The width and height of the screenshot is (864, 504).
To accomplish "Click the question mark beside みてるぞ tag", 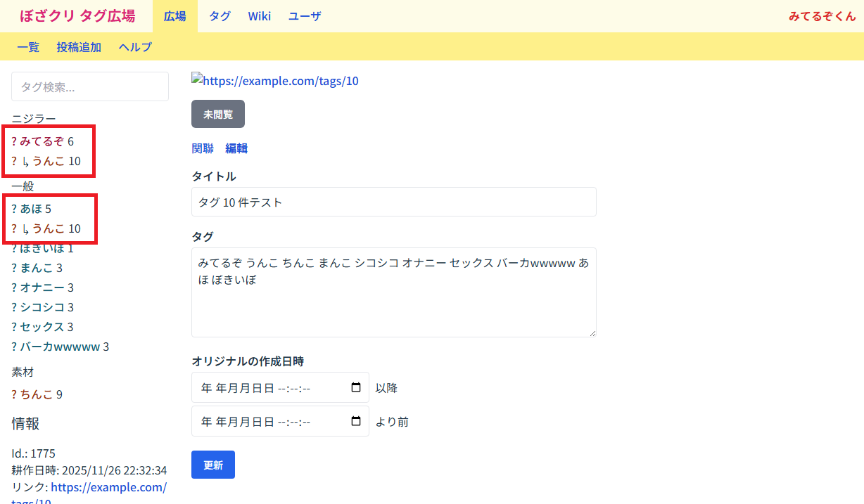I will [x=14, y=141].
